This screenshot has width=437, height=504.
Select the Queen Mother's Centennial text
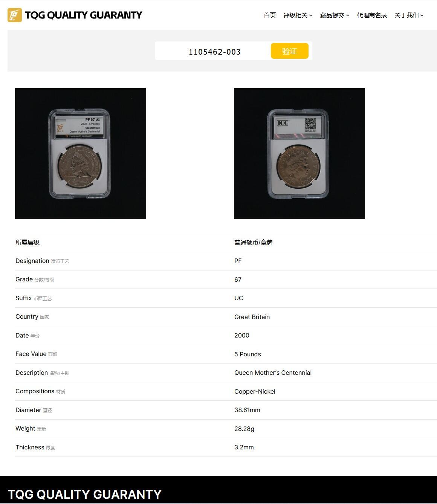(273, 373)
